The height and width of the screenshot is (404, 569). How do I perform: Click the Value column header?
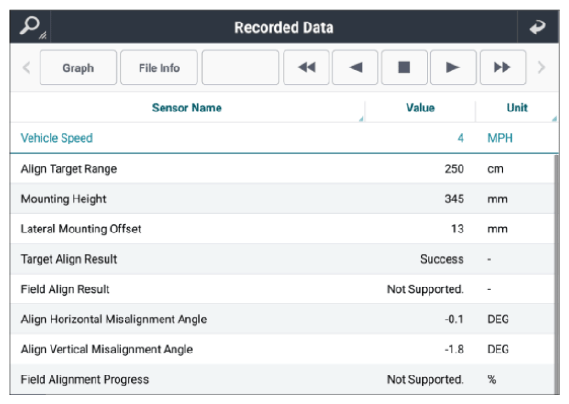click(x=420, y=108)
